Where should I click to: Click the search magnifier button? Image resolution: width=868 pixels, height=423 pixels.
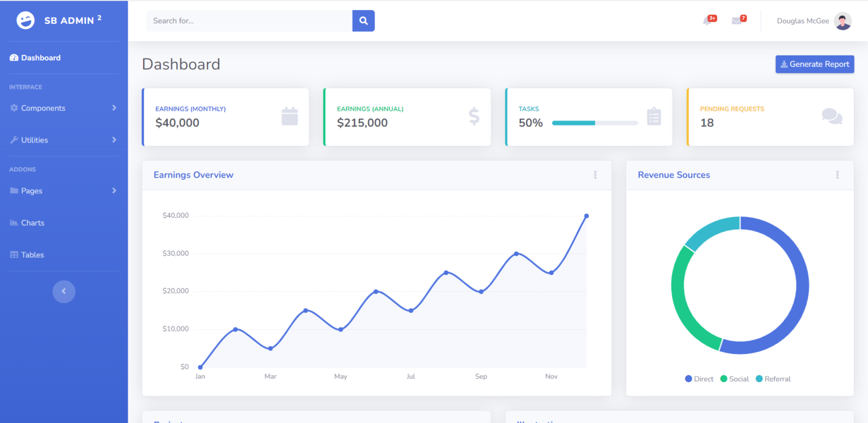[x=363, y=20]
